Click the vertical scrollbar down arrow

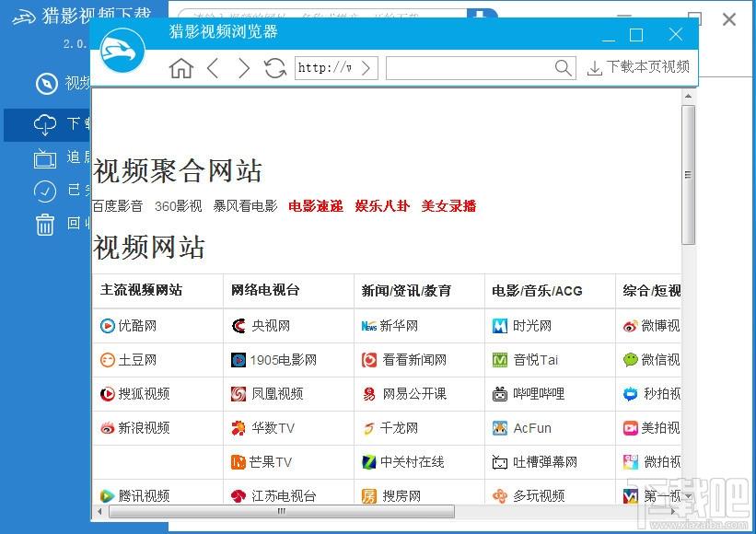[x=688, y=496]
